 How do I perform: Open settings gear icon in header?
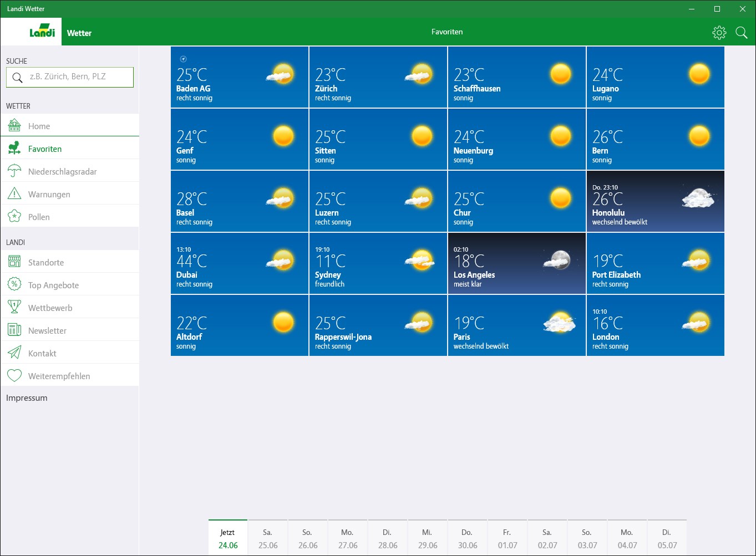[719, 33]
